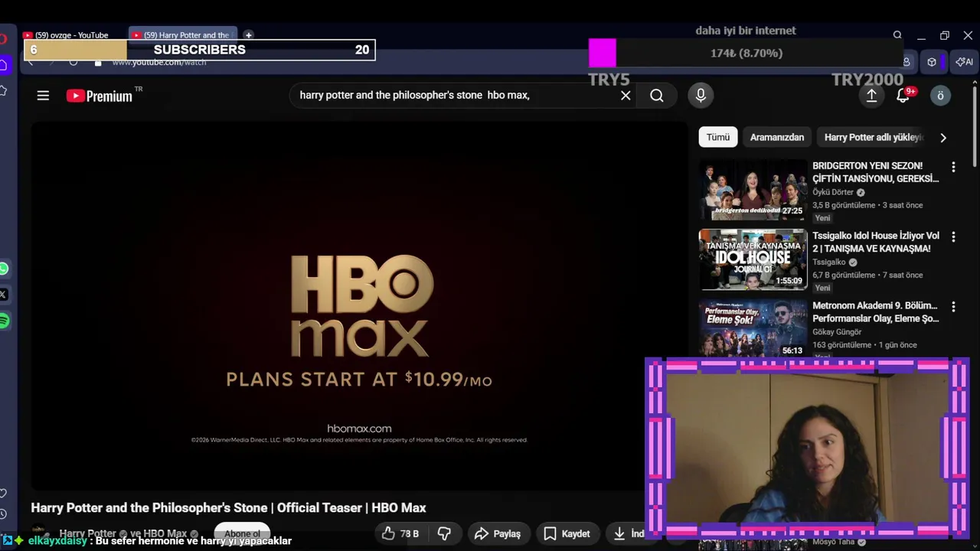This screenshot has height=551, width=980.
Task: Open options menu for Metronom Akademi video
Action: pyautogui.click(x=953, y=307)
